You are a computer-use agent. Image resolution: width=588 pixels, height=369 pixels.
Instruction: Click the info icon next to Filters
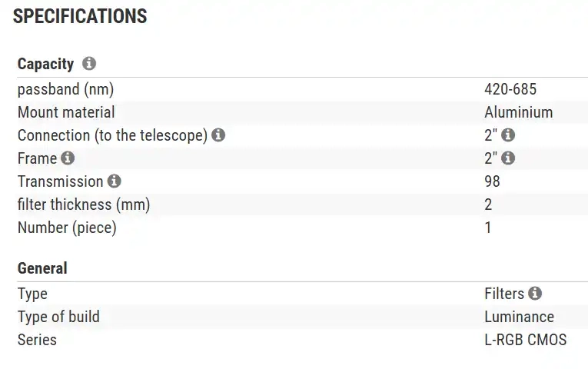[535, 294]
